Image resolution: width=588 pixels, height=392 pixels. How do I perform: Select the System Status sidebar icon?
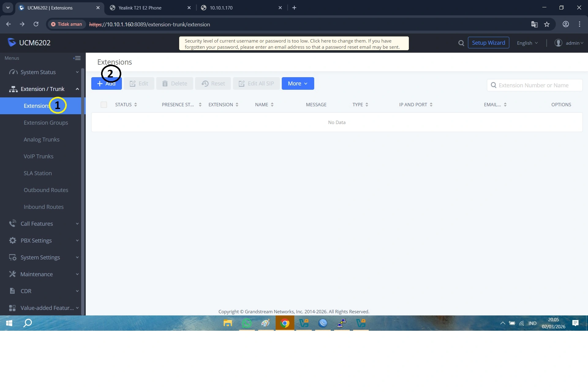pos(12,72)
